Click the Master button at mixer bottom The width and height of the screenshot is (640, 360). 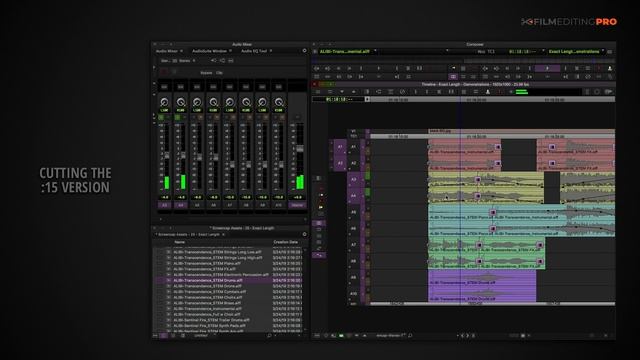pos(297,205)
